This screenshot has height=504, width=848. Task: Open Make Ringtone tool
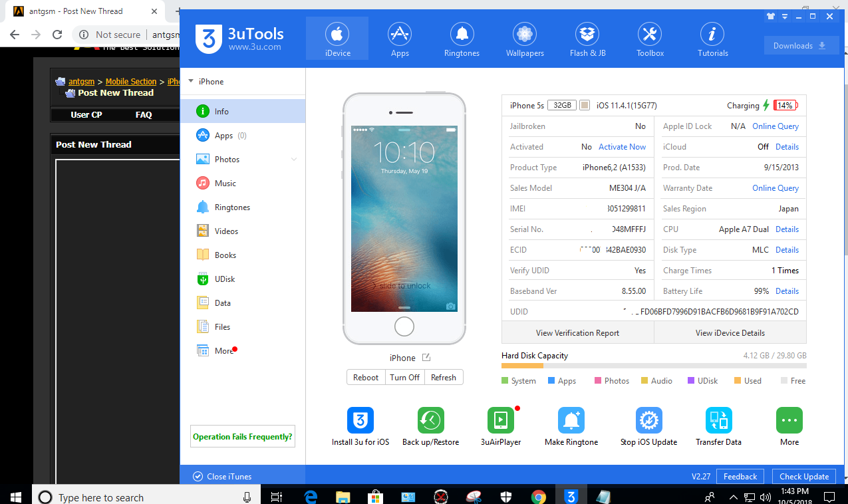pyautogui.click(x=571, y=427)
